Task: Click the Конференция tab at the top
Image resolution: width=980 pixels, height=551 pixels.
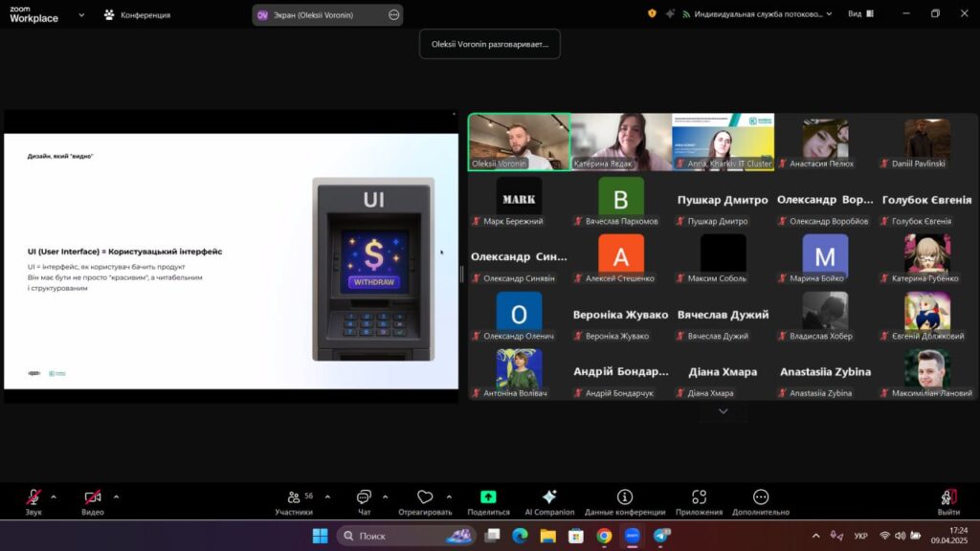Action: (138, 15)
